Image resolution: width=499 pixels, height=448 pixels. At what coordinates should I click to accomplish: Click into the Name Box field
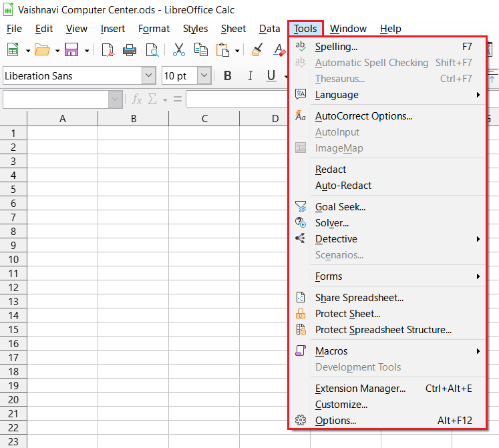[x=55, y=99]
